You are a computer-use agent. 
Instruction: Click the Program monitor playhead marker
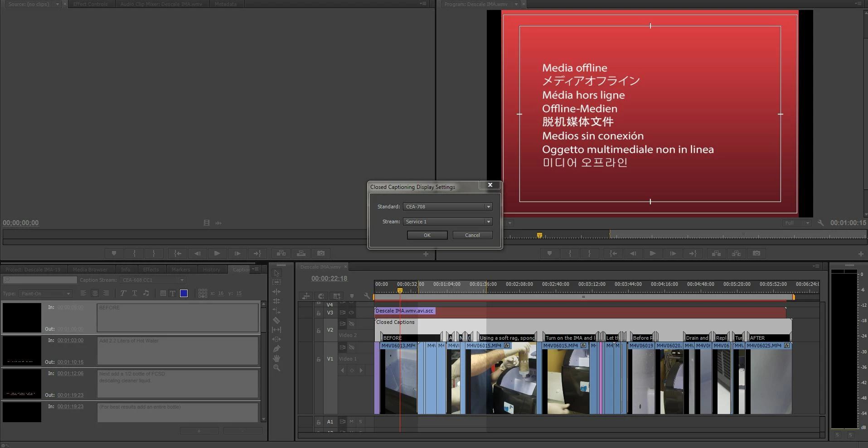click(539, 235)
